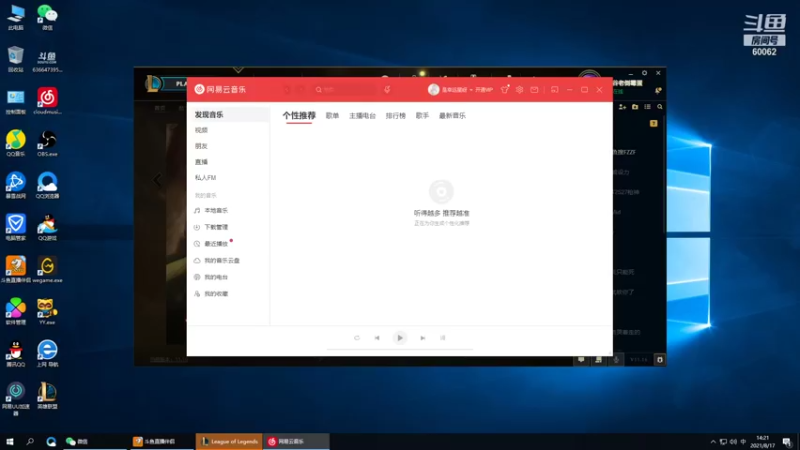This screenshot has width=800, height=450.
Task: Click the Play button in player bar
Action: 400,338
